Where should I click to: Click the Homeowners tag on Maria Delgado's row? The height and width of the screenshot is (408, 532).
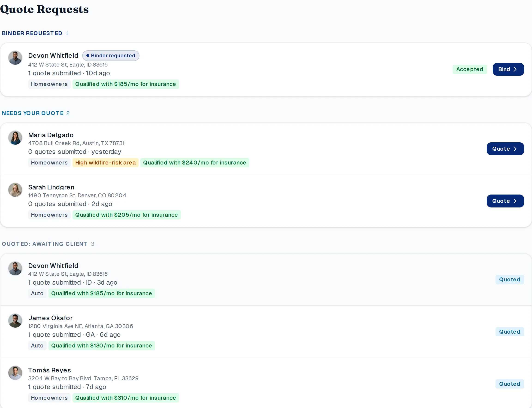[x=49, y=162]
